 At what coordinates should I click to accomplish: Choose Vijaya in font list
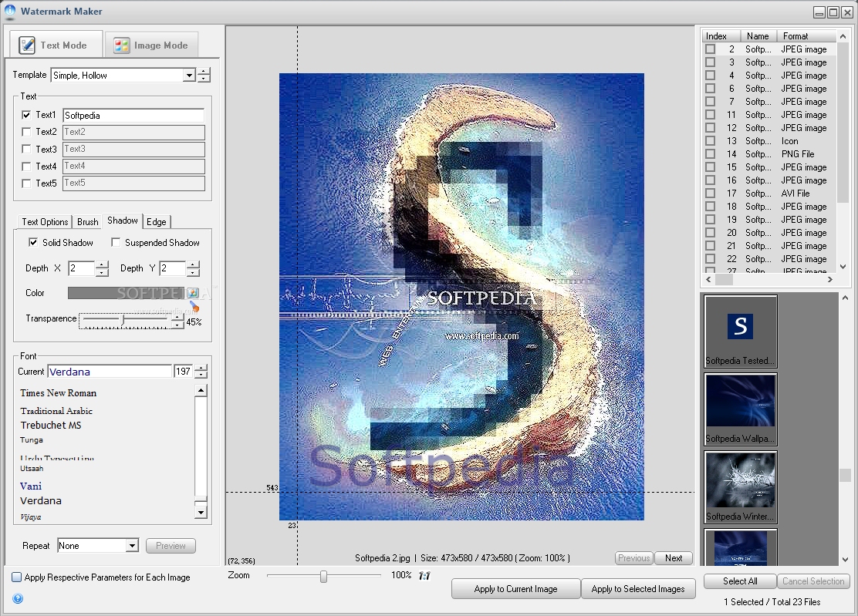[x=31, y=517]
